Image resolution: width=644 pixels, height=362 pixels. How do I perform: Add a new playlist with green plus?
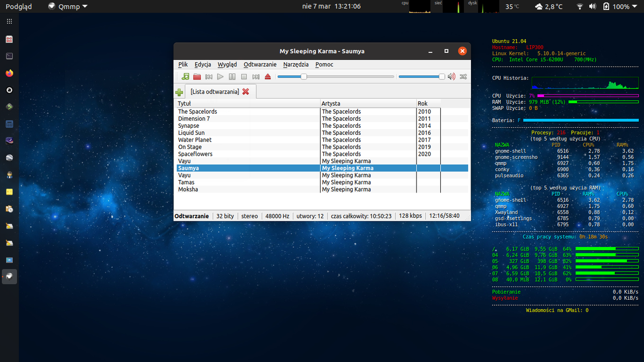[x=179, y=92]
